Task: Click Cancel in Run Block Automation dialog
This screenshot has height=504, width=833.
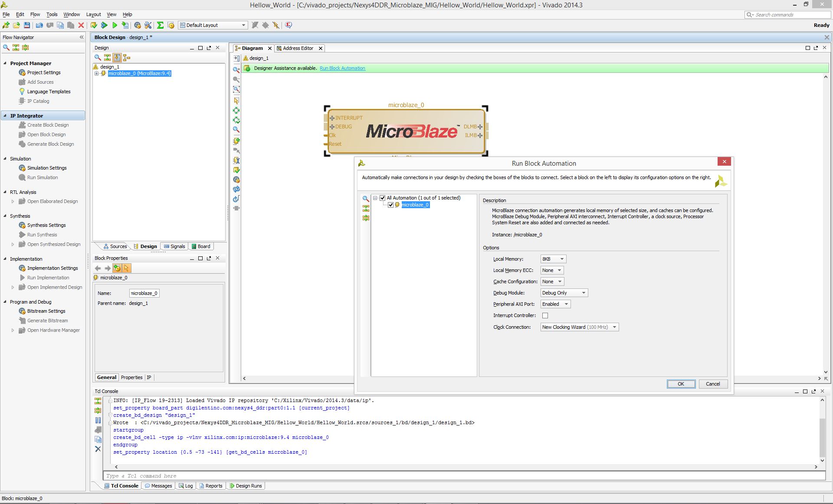Action: coord(713,384)
